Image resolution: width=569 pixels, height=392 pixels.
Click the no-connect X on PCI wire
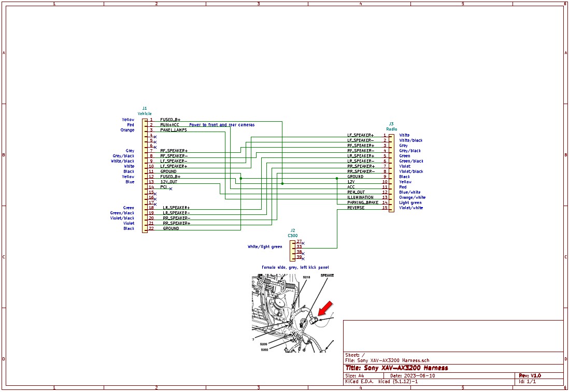click(170, 189)
